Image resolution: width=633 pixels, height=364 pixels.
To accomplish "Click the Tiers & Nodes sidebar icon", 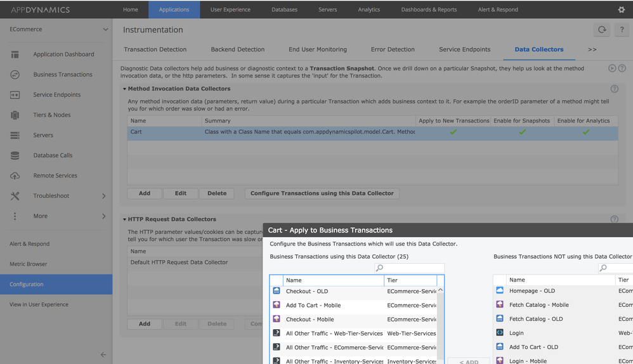I will [x=15, y=115].
